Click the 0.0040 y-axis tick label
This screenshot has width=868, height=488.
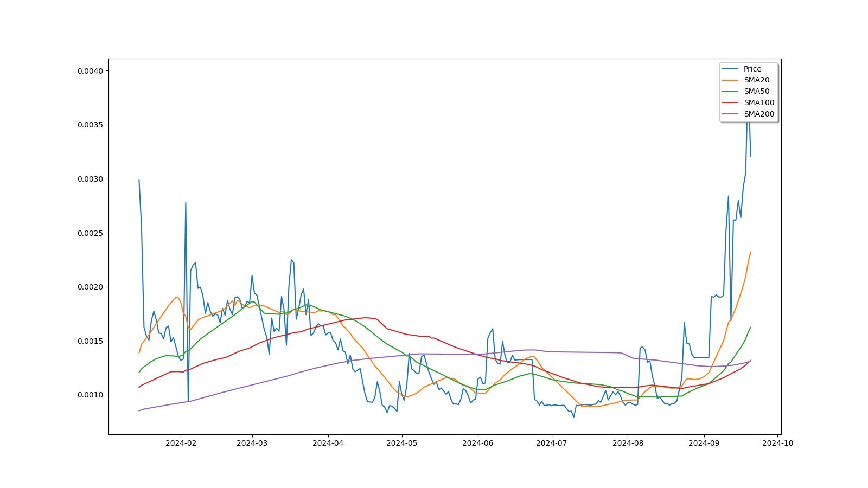[91, 71]
